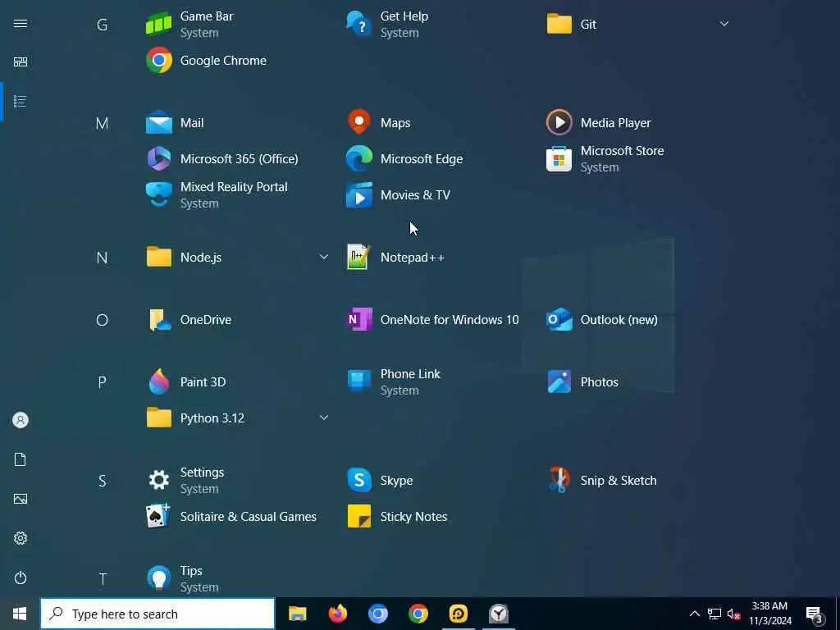The height and width of the screenshot is (630, 840).
Task: Show hidden system tray icons
Action: [x=694, y=614]
